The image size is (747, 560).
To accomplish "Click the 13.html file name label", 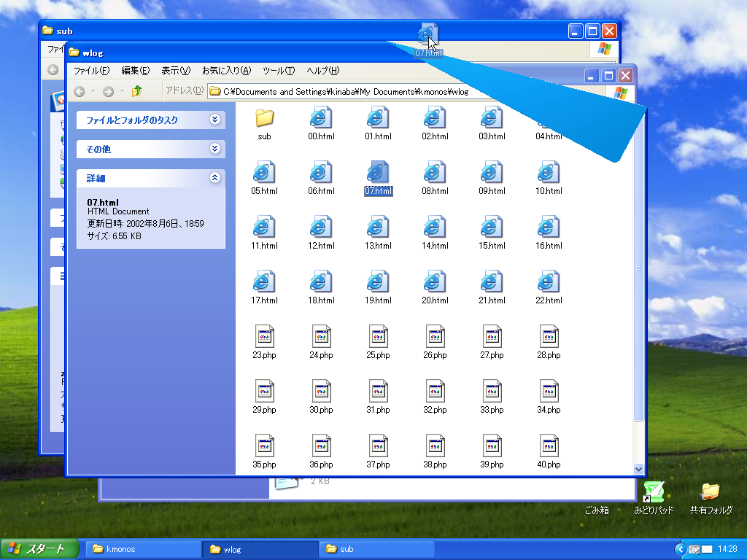I will 379,246.
